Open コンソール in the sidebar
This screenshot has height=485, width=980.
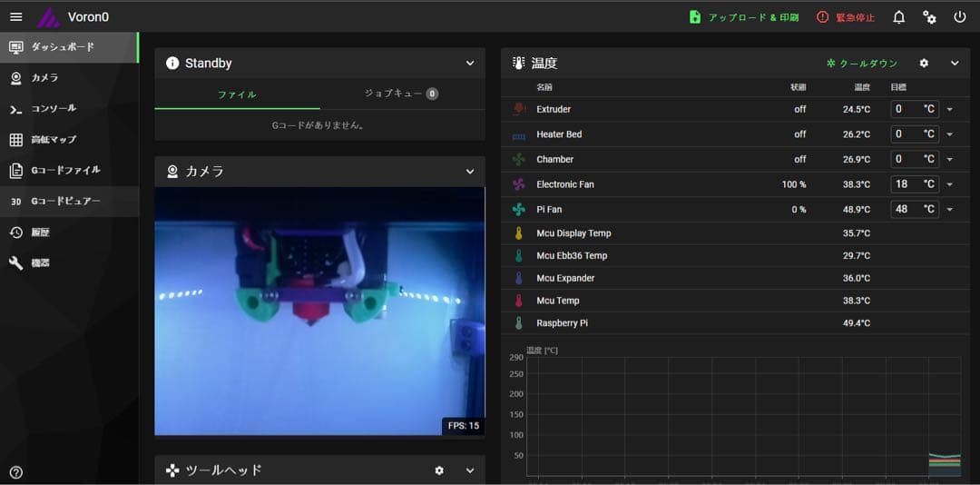click(54, 109)
